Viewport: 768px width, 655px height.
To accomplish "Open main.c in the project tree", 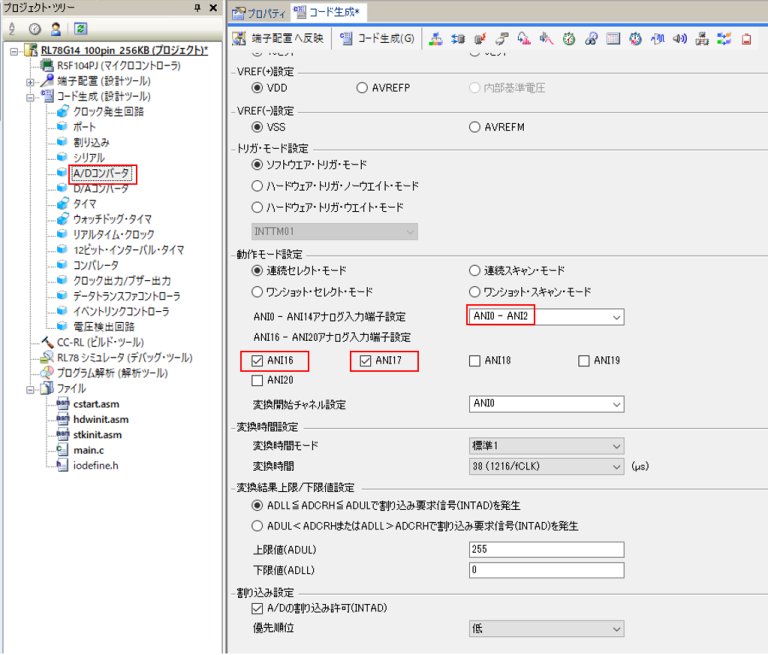I will click(x=91, y=450).
